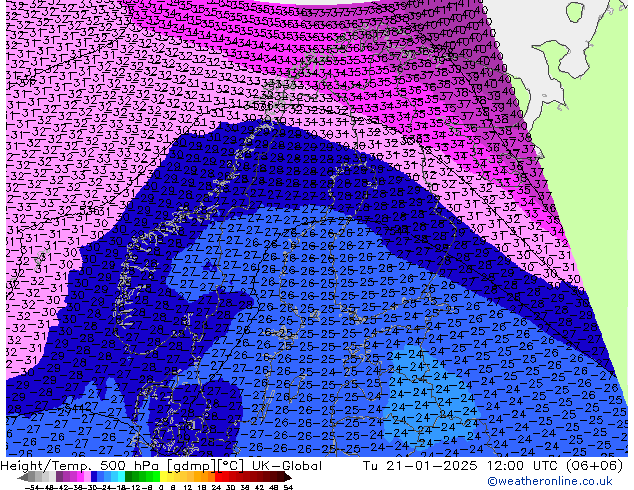
Task: Click the UK-Global model label
Action: click(287, 465)
